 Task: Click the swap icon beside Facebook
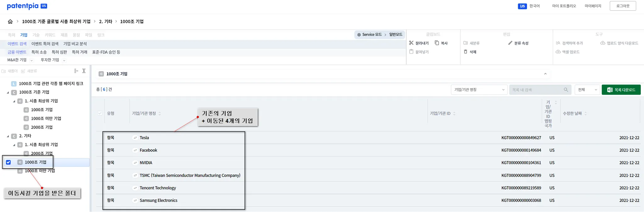pyautogui.click(x=135, y=150)
